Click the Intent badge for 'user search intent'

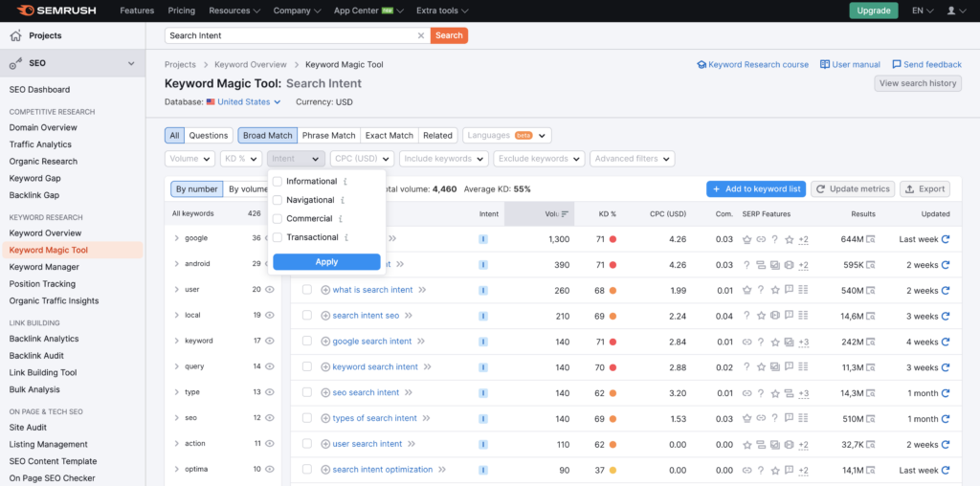pos(483,444)
